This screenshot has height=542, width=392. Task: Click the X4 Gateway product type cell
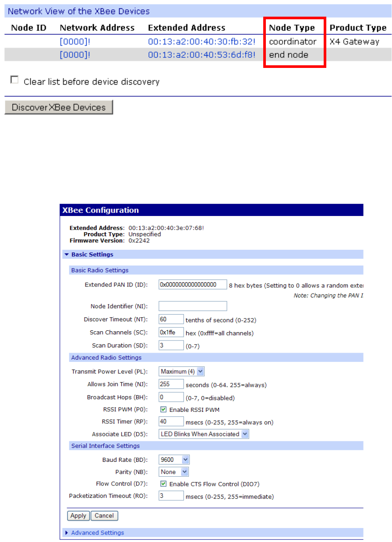pos(354,42)
